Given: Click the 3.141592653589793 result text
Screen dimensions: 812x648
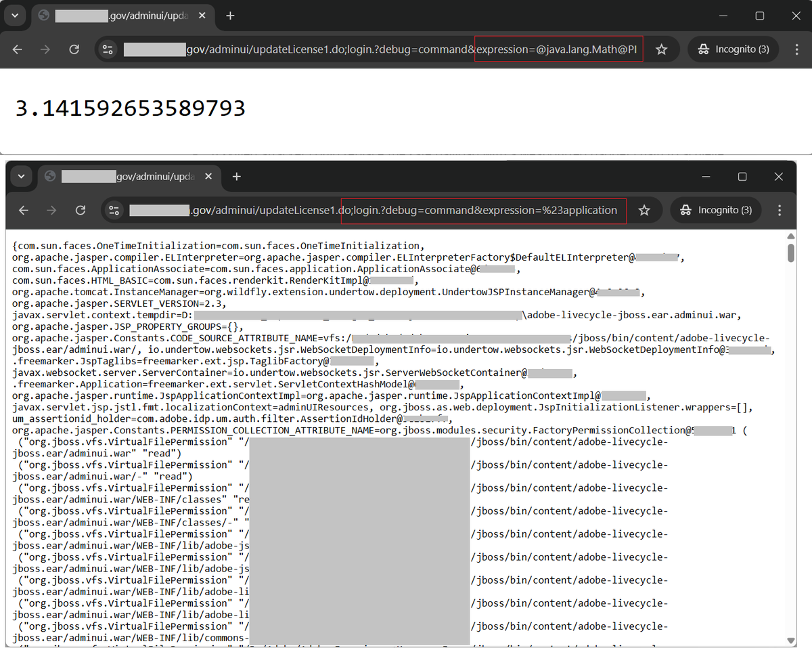Looking at the screenshot, I should pos(130,108).
